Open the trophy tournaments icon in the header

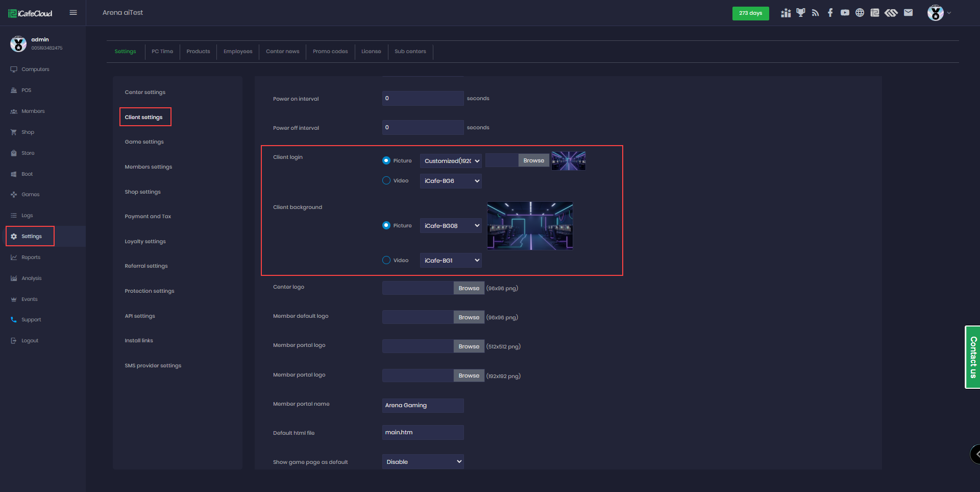pyautogui.click(x=800, y=12)
